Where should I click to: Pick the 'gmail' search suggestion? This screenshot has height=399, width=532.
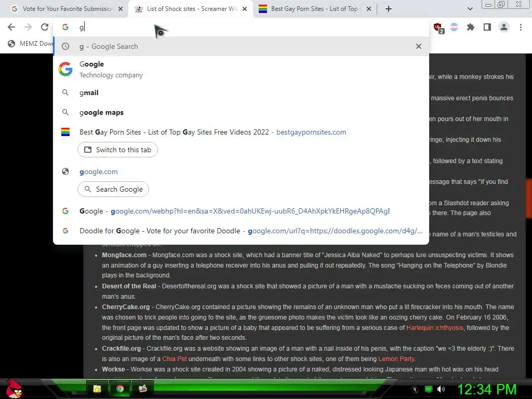coord(241,92)
